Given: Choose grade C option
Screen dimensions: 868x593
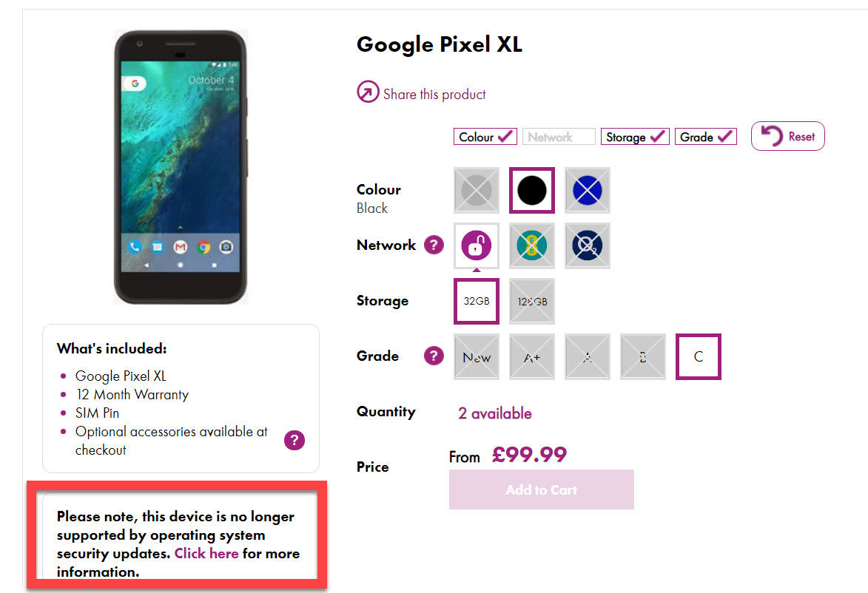Looking at the screenshot, I should 698,357.
